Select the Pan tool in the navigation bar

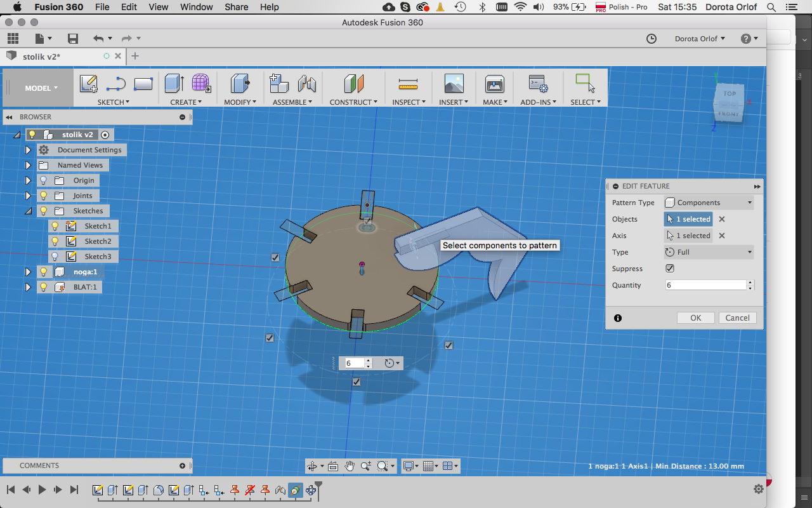coord(350,465)
